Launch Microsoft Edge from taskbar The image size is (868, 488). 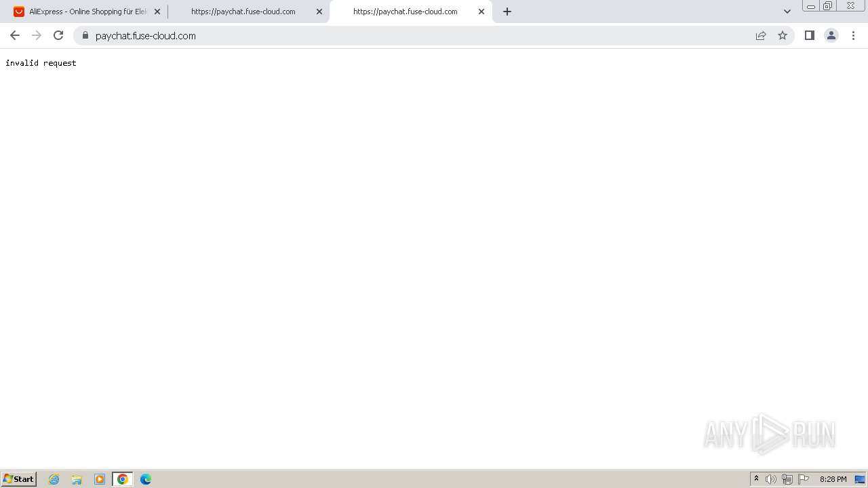146,479
